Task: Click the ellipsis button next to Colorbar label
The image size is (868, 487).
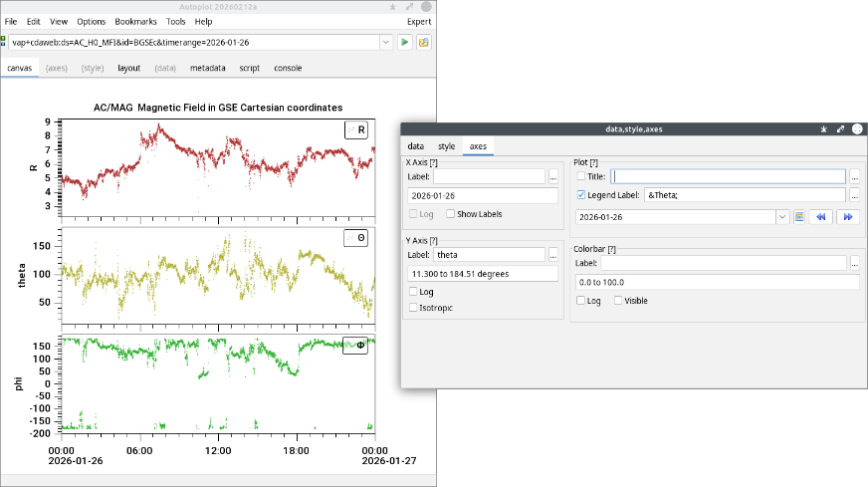Action: [854, 263]
